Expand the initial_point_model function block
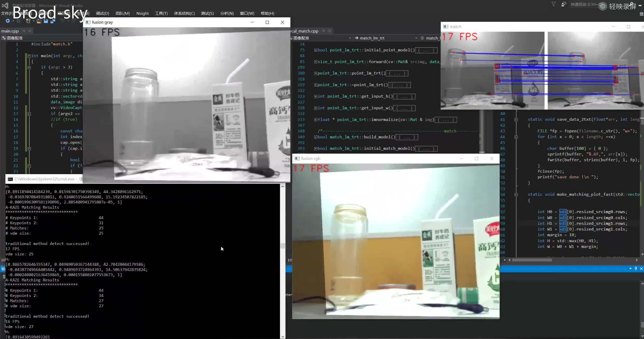 [316, 50]
